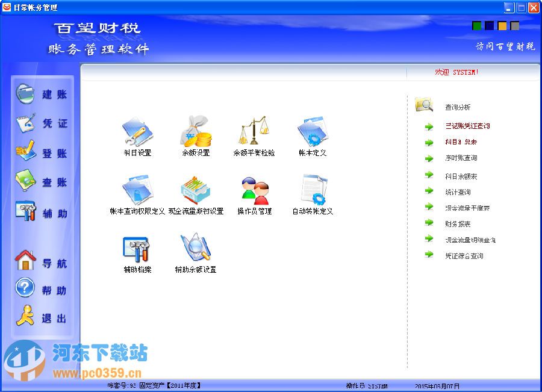Click the green square at top right
542x392 pixels.
[x=477, y=25]
